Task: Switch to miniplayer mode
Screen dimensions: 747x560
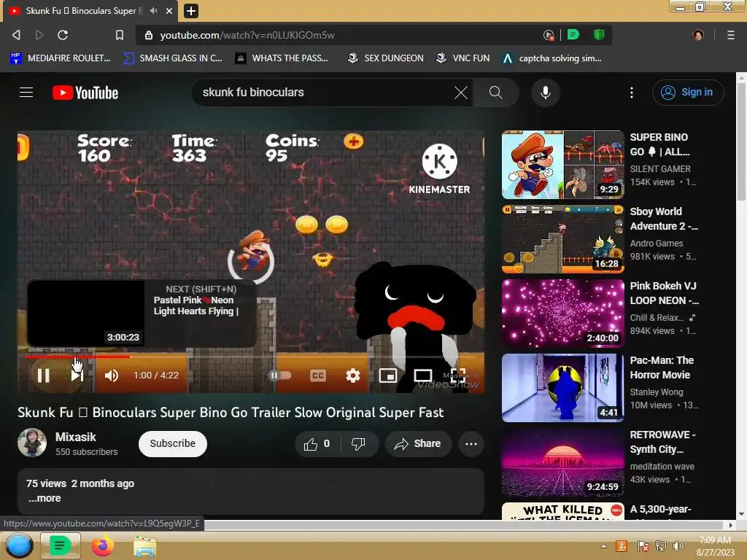Action: (388, 376)
